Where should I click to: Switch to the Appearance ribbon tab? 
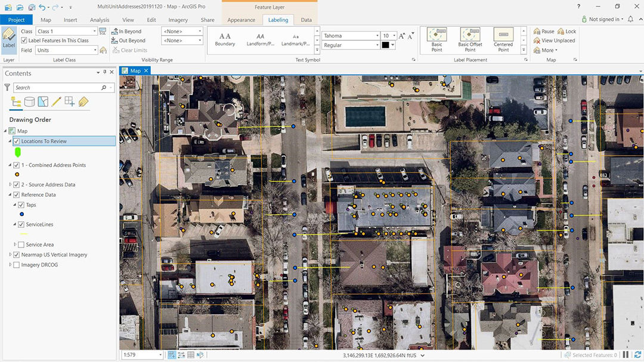click(x=241, y=20)
